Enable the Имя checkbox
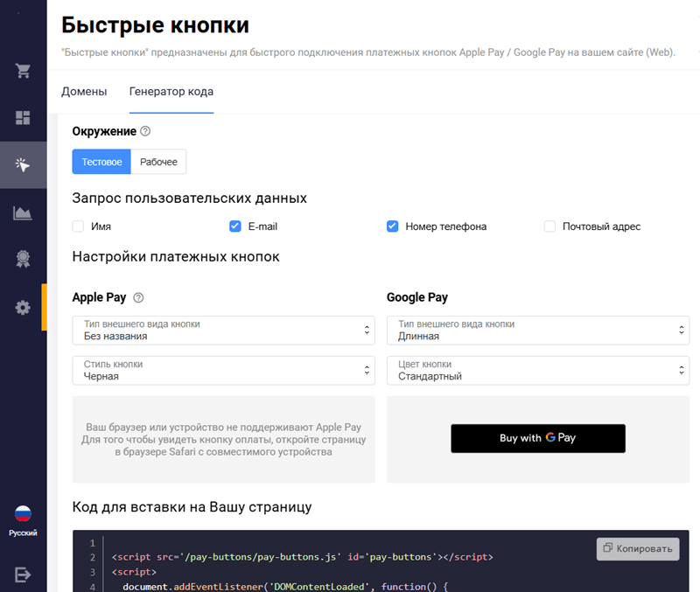 [77, 226]
